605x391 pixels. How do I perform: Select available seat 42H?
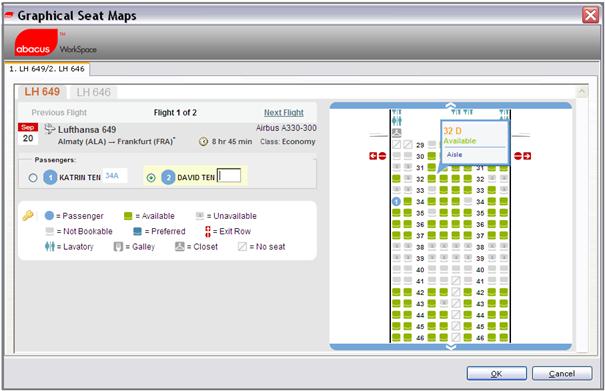[492, 292]
